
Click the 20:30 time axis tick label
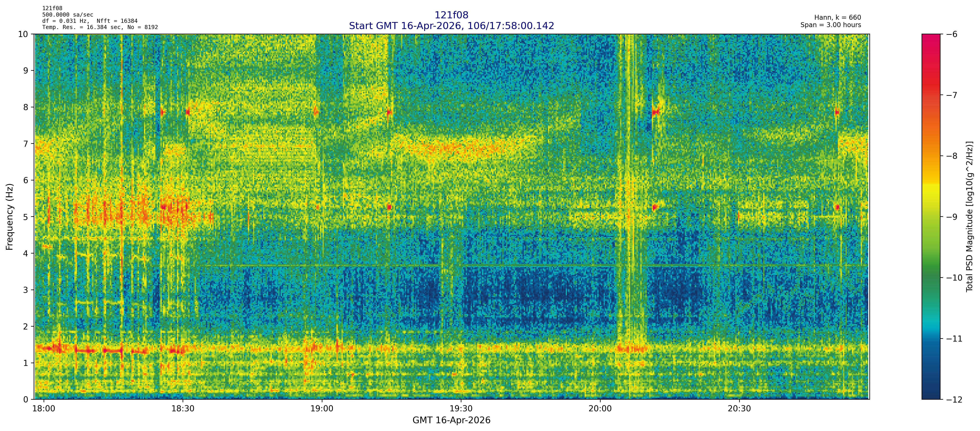pyautogui.click(x=739, y=409)
